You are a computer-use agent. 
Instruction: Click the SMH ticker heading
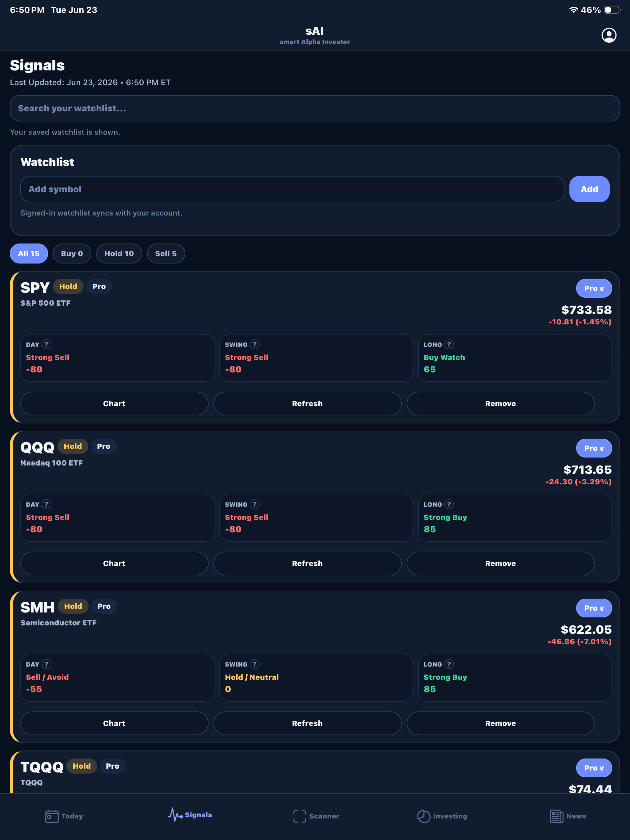pyautogui.click(x=37, y=607)
